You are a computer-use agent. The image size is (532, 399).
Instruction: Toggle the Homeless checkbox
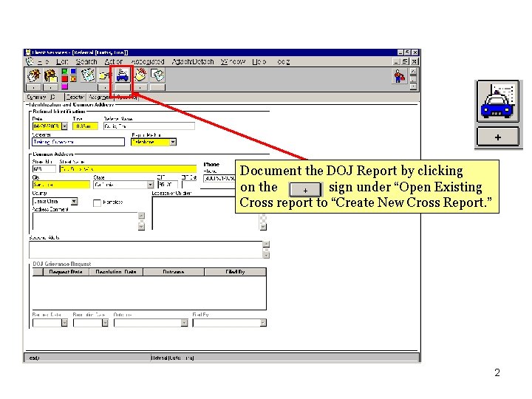[x=97, y=202]
